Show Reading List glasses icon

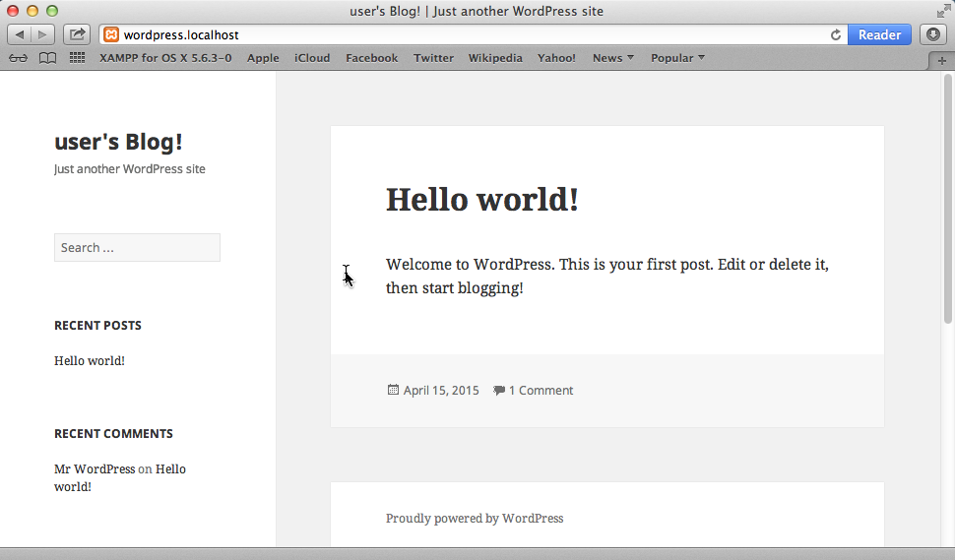pyautogui.click(x=19, y=58)
